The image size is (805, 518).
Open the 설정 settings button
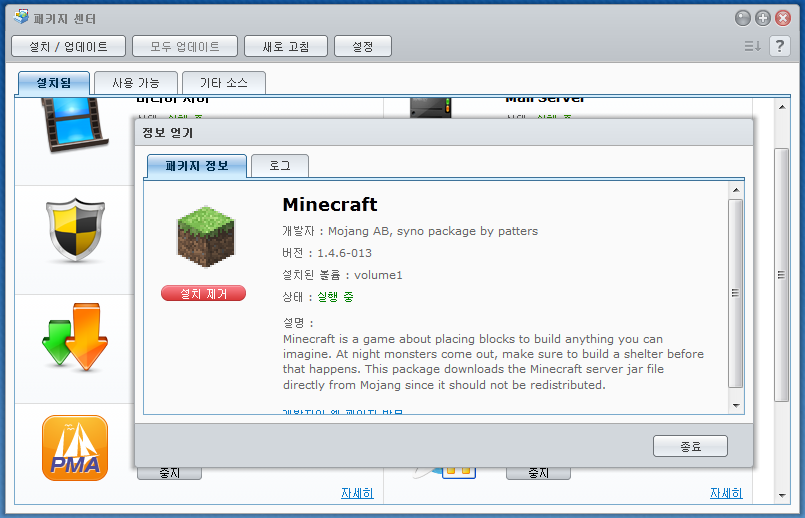pos(363,46)
